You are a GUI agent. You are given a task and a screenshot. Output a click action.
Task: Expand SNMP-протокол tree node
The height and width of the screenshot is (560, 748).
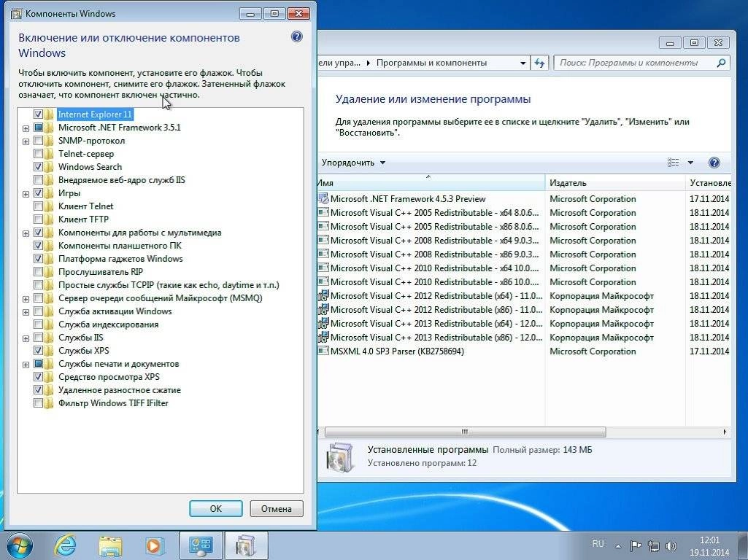coord(26,141)
